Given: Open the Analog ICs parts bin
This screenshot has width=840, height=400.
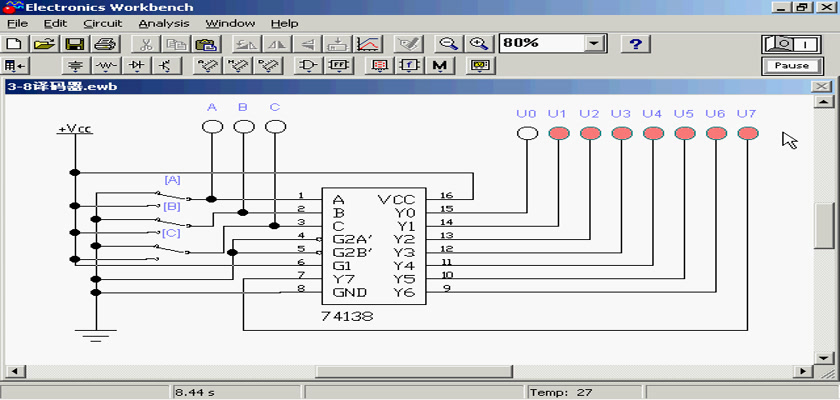Looking at the screenshot, I should [x=206, y=66].
